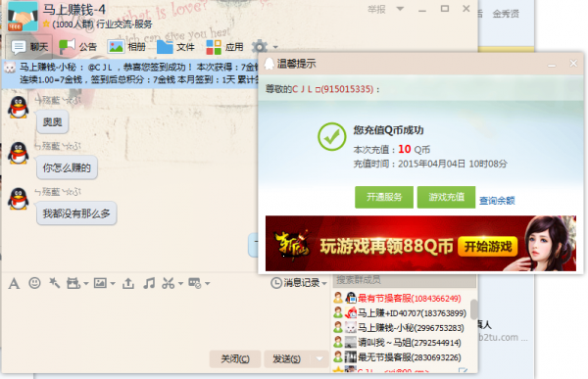Expand gift icon dropdown arrow

pos(86,284)
